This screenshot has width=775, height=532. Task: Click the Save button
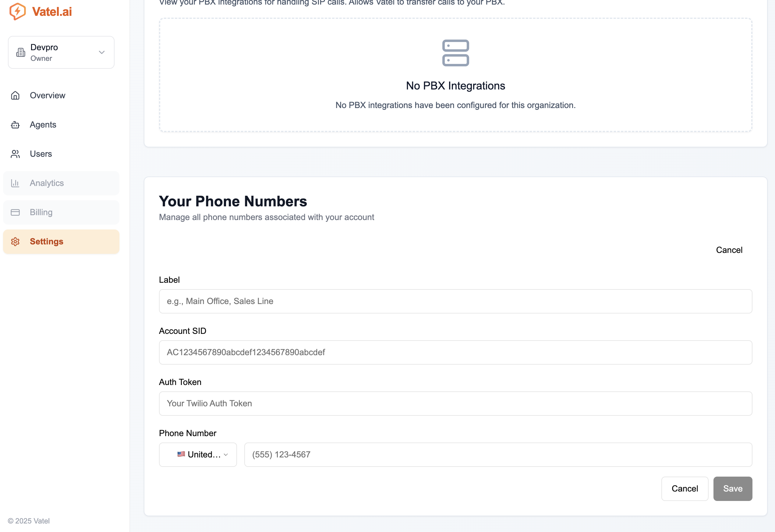tap(732, 488)
